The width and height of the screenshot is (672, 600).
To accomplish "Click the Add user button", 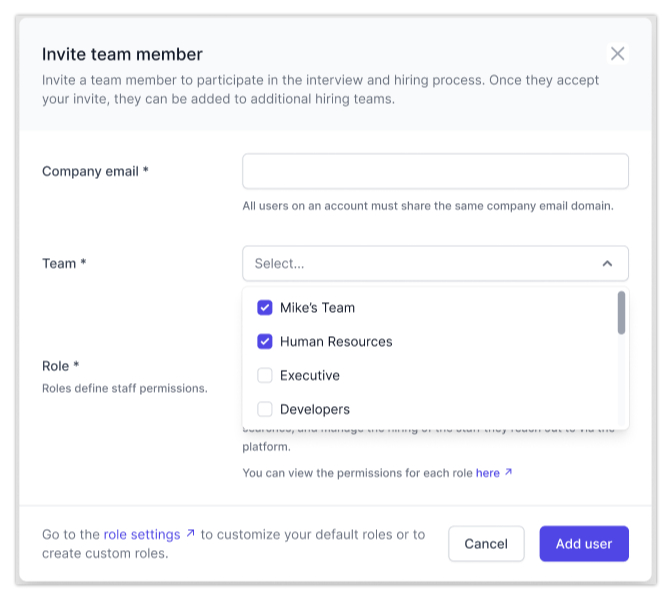I will click(584, 544).
